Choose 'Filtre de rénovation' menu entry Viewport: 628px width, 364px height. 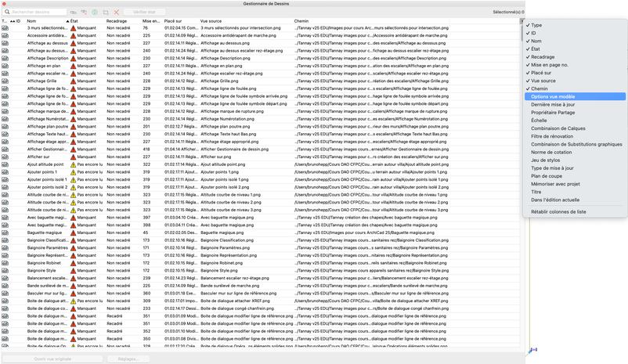[x=575, y=136]
